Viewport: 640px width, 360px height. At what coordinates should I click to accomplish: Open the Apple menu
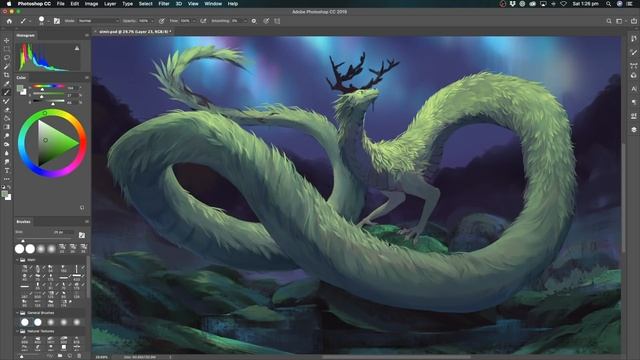[9, 4]
